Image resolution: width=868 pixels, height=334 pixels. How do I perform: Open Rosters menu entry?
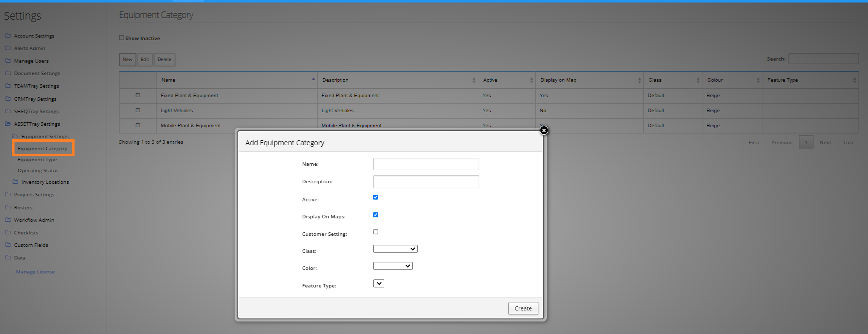pos(23,208)
